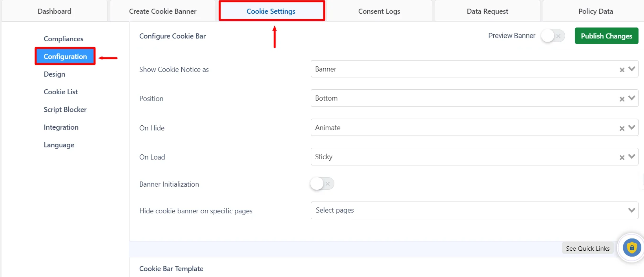The image size is (644, 277).
Task: Clear the Animate On Hide x icon
Action: 622,128
